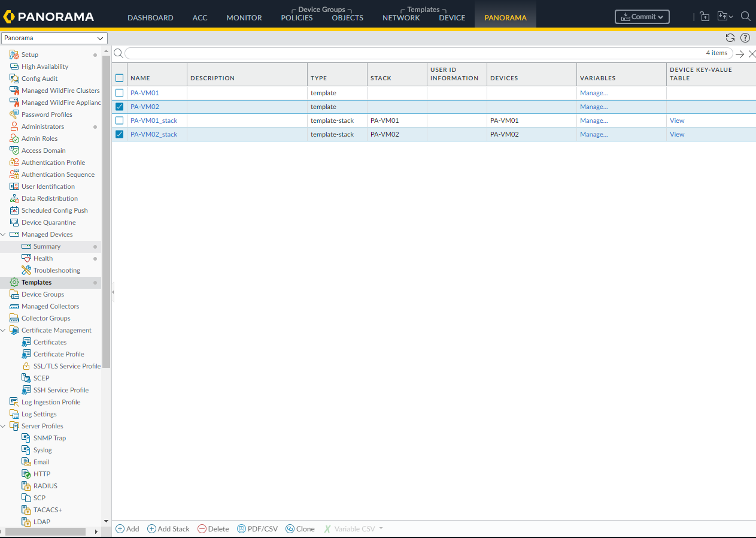Open the ACC tab
This screenshot has width=756, height=538.
pos(200,18)
